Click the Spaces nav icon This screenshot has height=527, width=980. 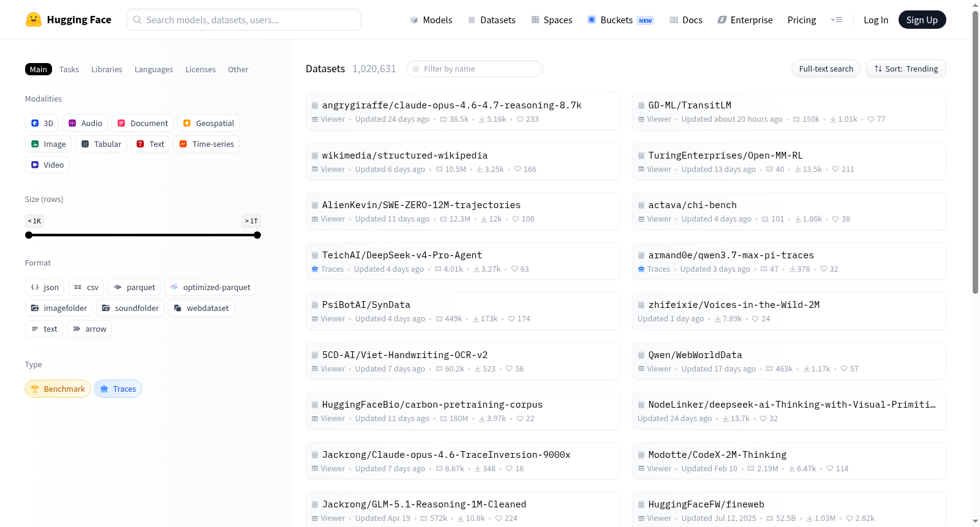[535, 20]
